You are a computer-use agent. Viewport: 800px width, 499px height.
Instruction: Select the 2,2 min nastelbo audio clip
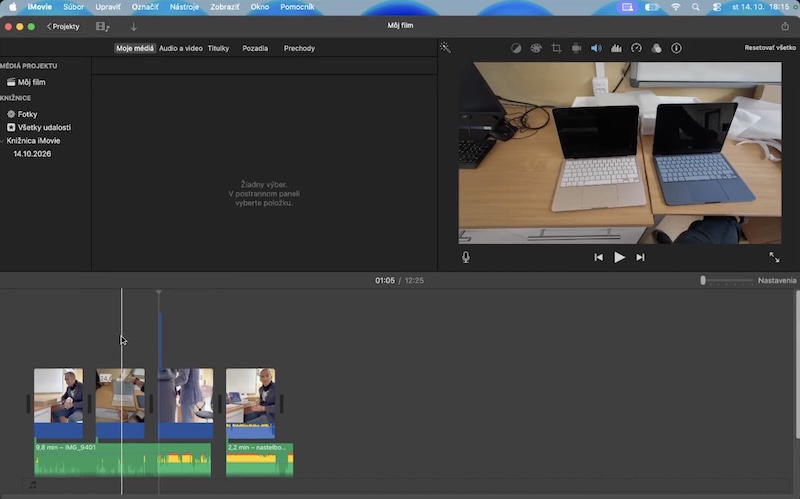tap(260, 460)
